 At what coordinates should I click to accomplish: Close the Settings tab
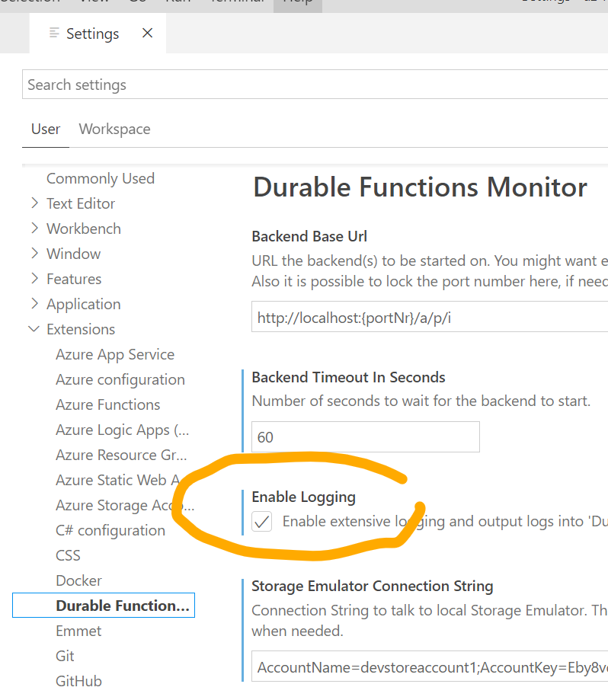click(x=146, y=34)
